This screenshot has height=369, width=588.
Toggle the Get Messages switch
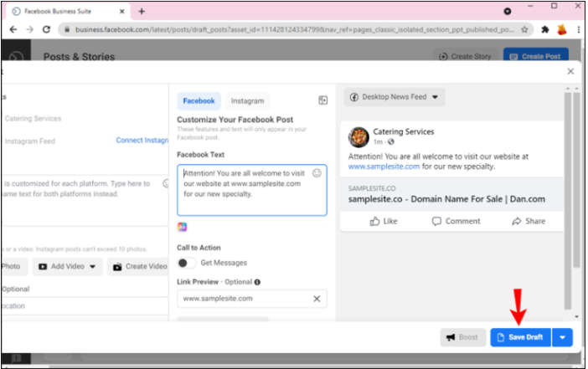point(187,263)
